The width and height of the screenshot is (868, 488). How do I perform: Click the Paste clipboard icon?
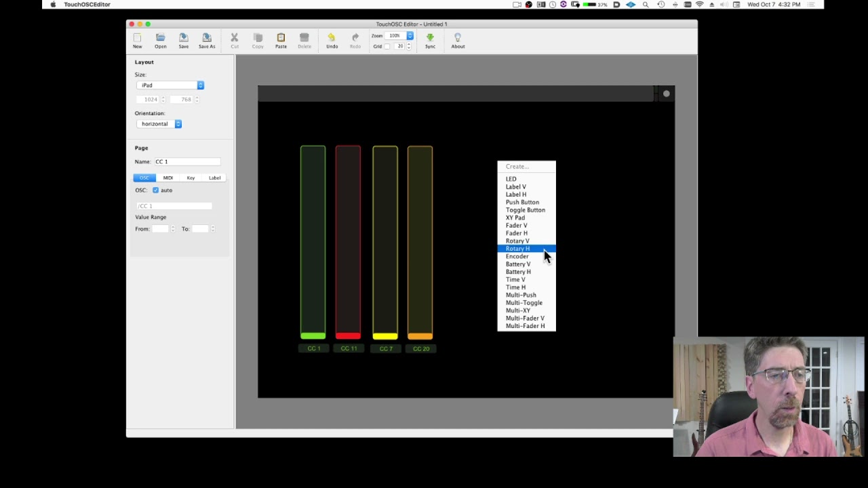point(281,37)
